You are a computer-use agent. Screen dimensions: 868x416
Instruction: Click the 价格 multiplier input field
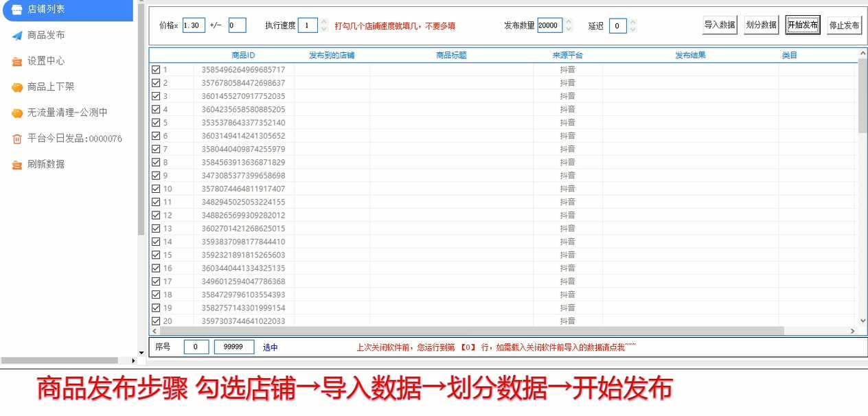[194, 25]
